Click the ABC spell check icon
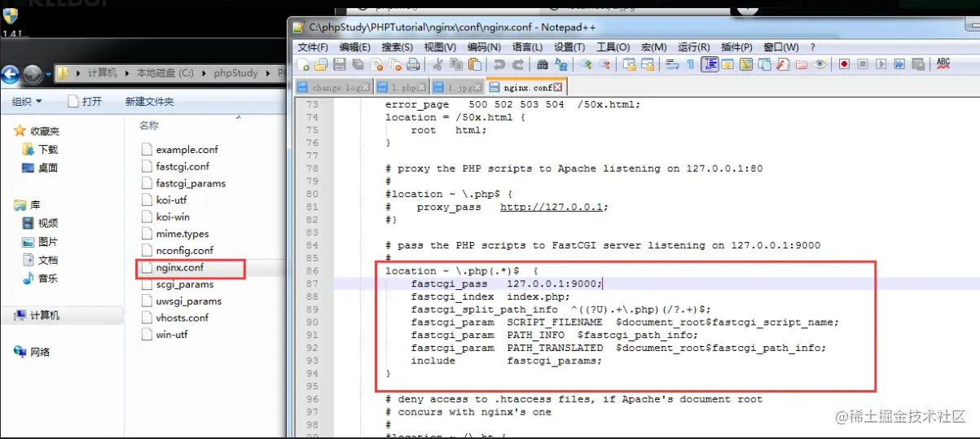This screenshot has height=439, width=980. pos(943,64)
